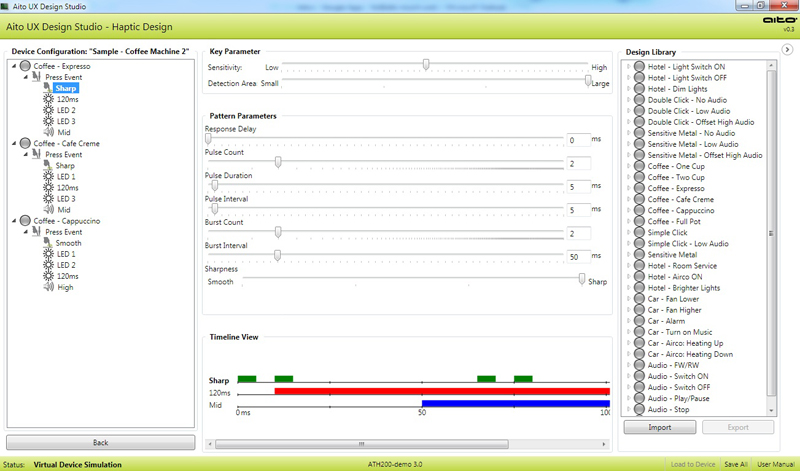Viewport: 800px width, 471px height.
Task: Select Hotel - Room Service in Design Library
Action: [682, 266]
